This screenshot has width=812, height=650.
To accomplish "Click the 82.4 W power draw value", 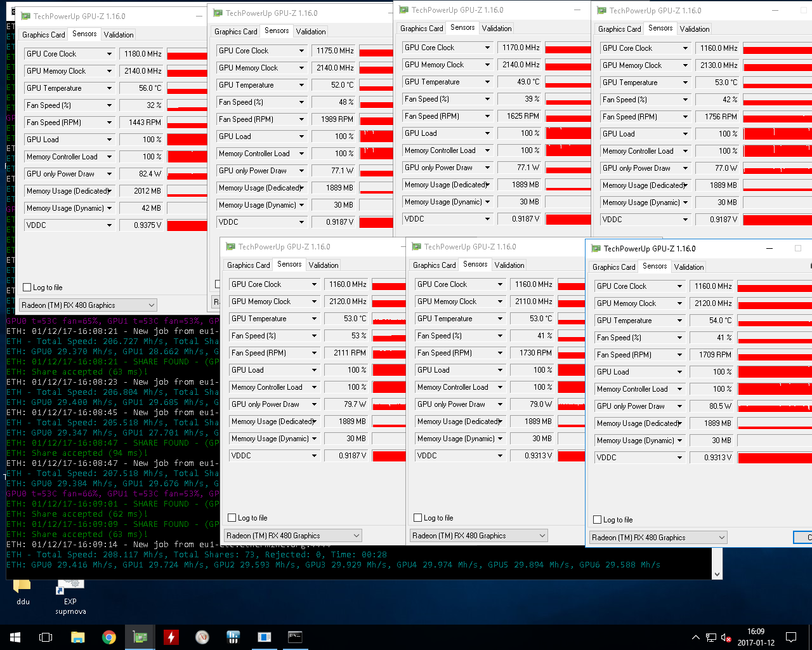I will coord(141,174).
